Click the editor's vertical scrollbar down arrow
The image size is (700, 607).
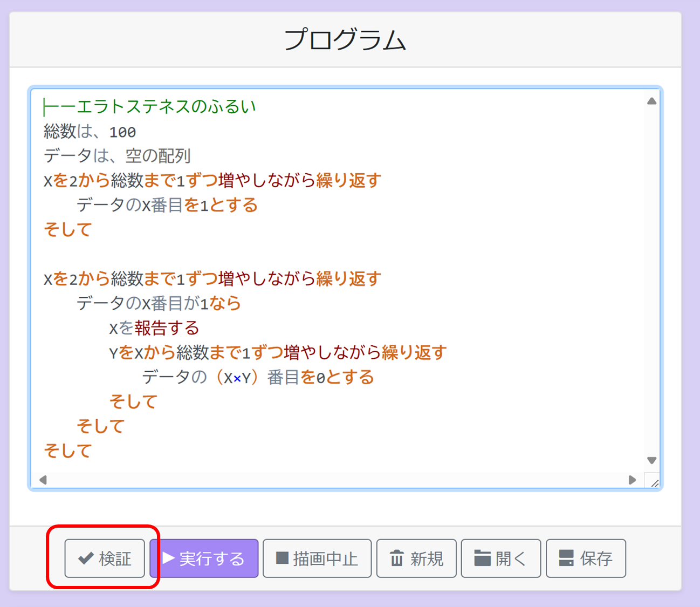pos(651,460)
